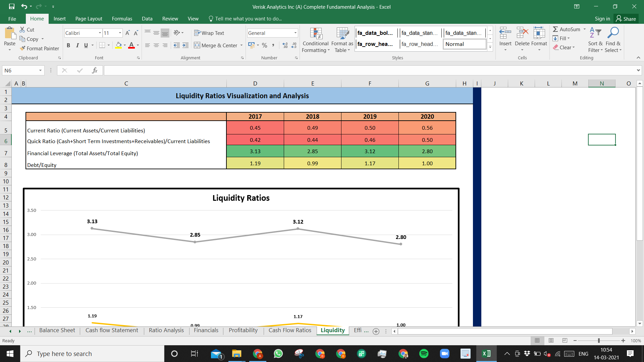Click the red Font Color swatch button

click(131, 45)
